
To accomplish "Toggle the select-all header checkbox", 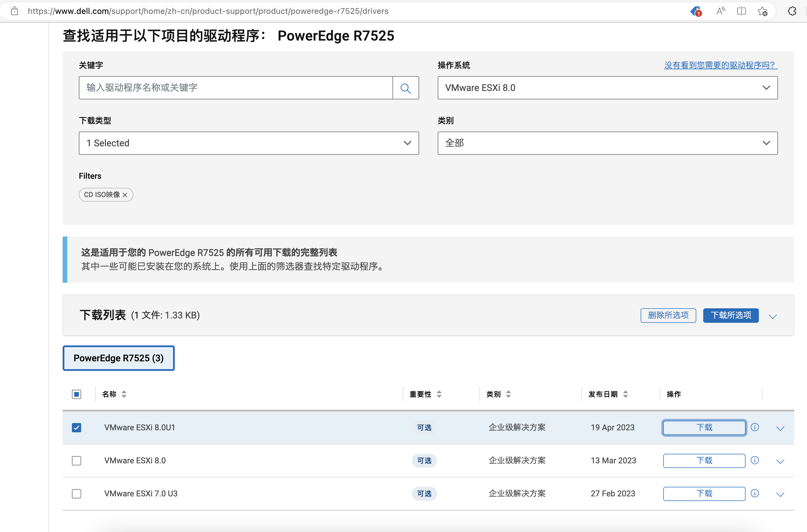I will tap(77, 394).
